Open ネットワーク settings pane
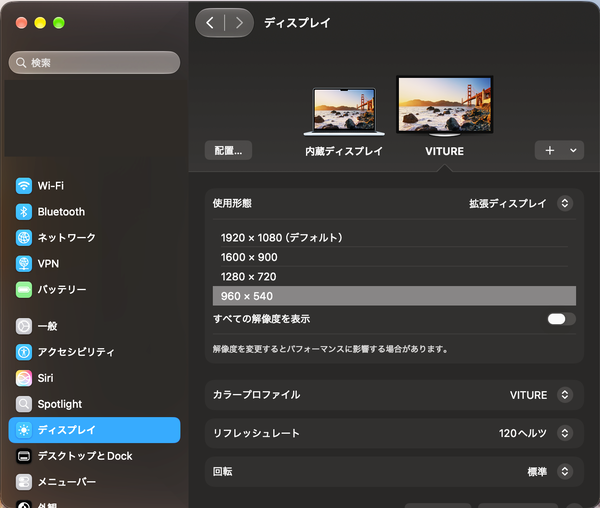Screen dimensions: 600x508 pyautogui.click(x=94, y=238)
